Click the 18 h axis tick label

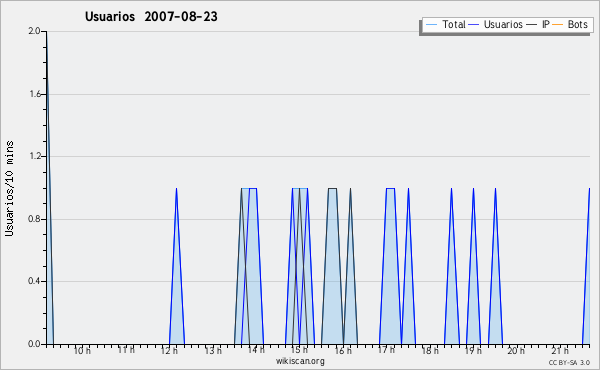coord(430,350)
